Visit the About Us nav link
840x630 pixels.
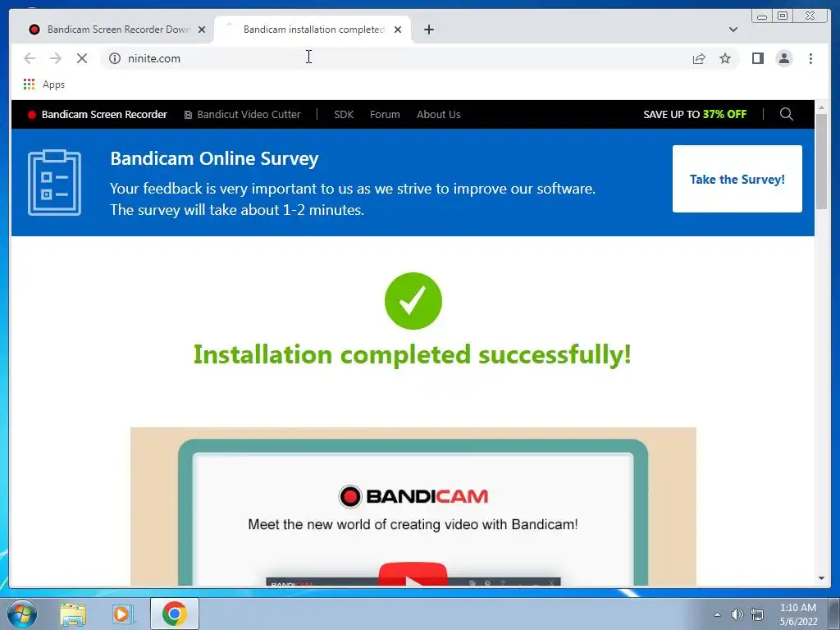click(x=438, y=115)
